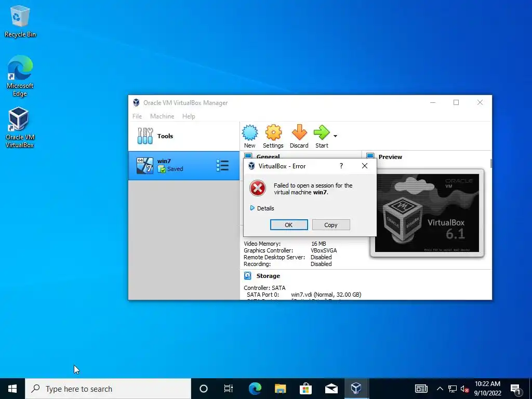Click OK in the VirtualBox error dialog
This screenshot has width=532, height=399.
point(289,224)
